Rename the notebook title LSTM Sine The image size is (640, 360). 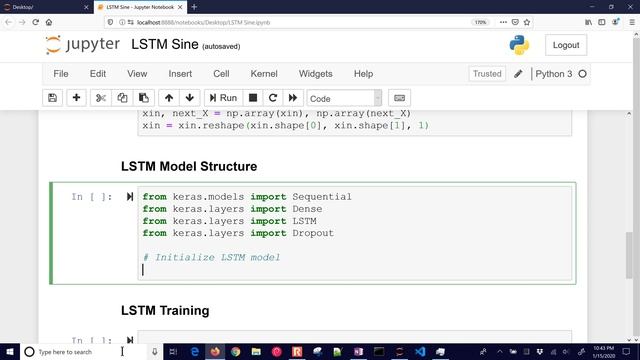165,44
